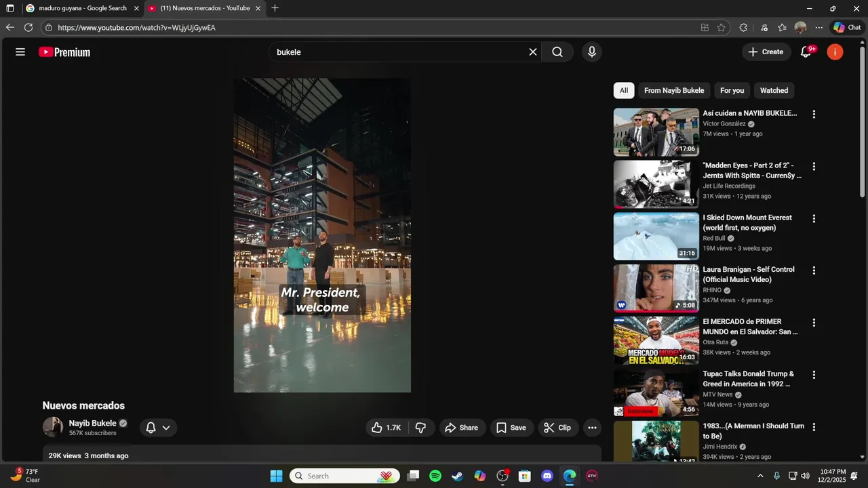The width and height of the screenshot is (868, 488).
Task: Open tab actions menu icon
Action: pos(10,8)
